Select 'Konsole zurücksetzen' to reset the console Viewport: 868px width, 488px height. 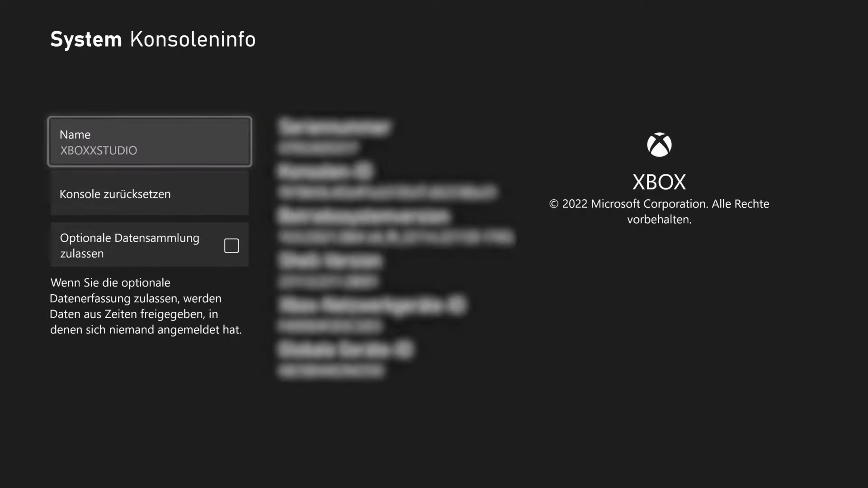point(150,193)
